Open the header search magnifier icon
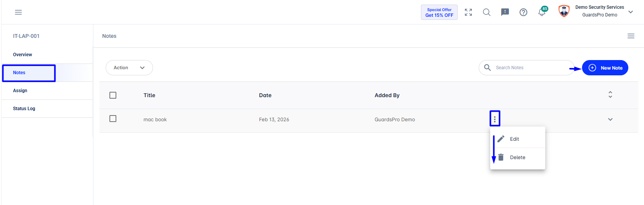The height and width of the screenshot is (205, 644). [x=487, y=12]
